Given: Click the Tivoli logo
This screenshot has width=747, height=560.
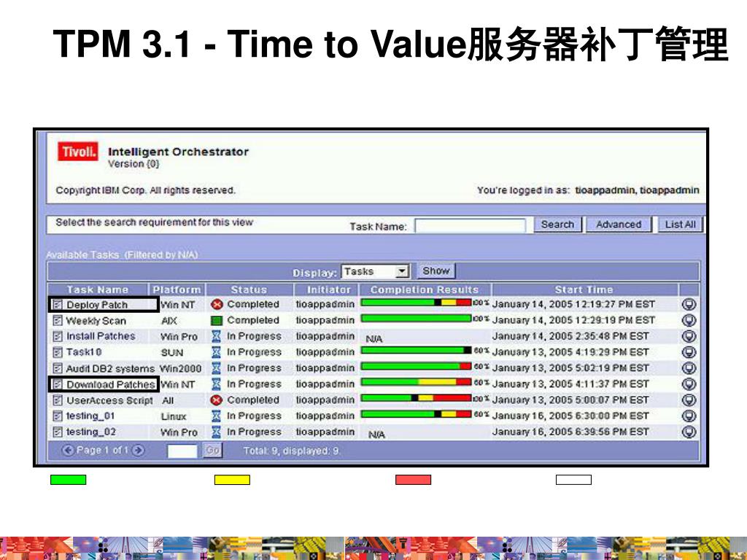Looking at the screenshot, I should (x=77, y=152).
